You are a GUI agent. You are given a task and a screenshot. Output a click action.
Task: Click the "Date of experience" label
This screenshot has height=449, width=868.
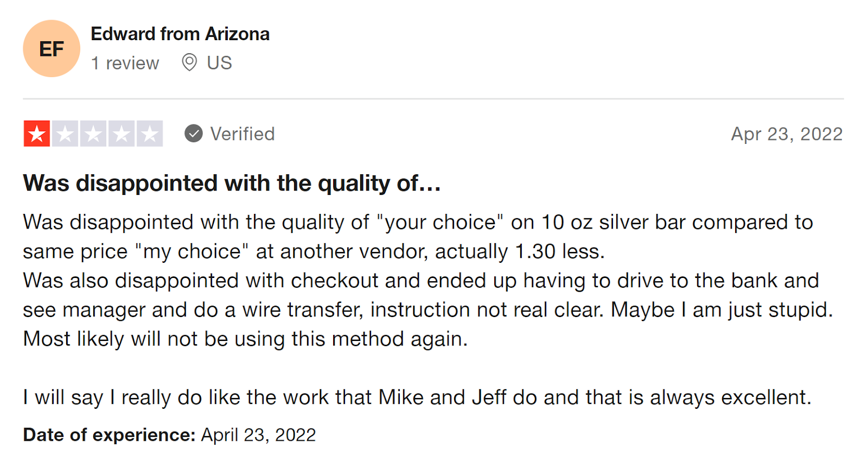click(109, 435)
